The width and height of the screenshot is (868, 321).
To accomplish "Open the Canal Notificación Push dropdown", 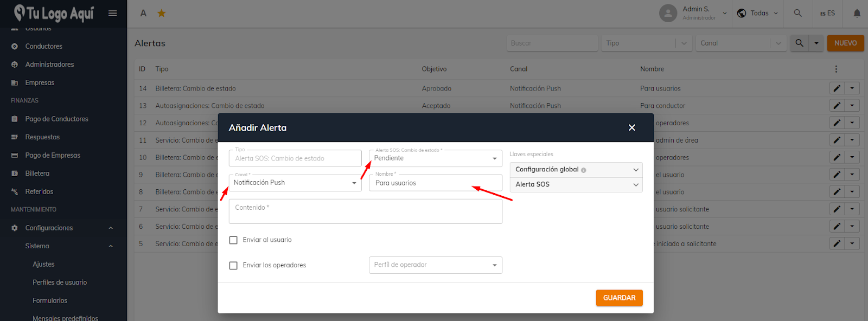I will click(295, 183).
